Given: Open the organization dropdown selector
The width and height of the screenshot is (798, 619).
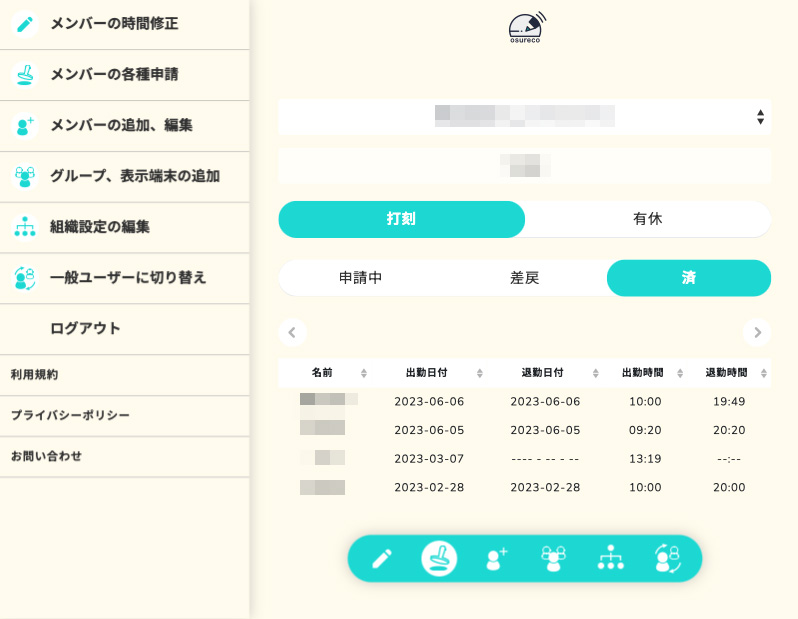Looking at the screenshot, I should point(524,116).
